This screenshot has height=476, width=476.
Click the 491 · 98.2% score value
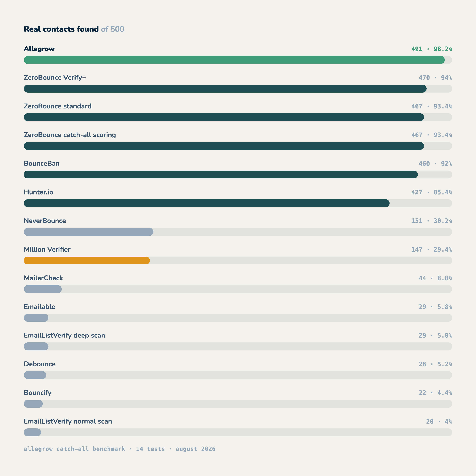click(432, 49)
